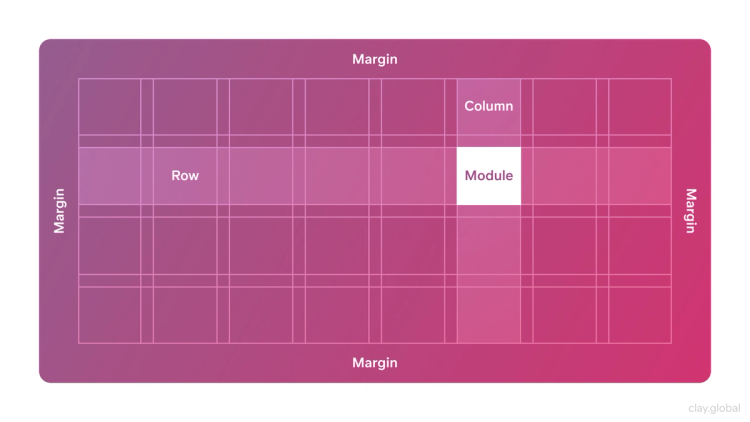Click the bottom-right grid module
Image resolution: width=750 pixels, height=422 pixels.
[640, 315]
